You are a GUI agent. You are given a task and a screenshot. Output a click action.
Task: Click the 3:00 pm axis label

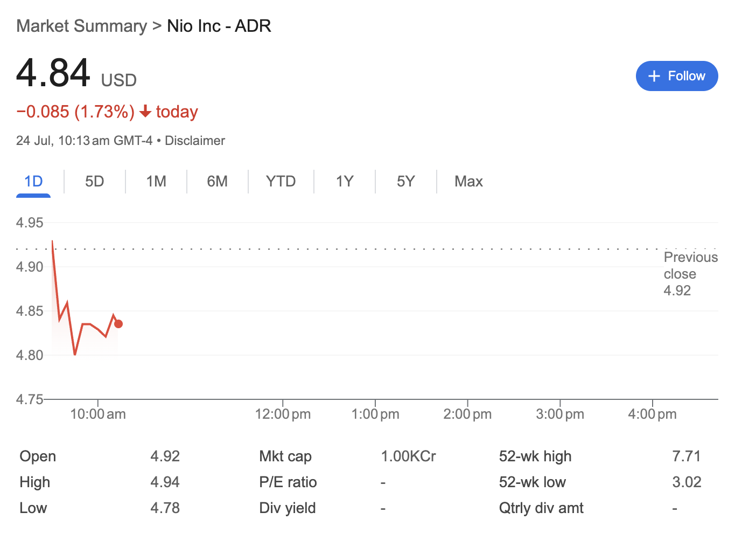(560, 414)
